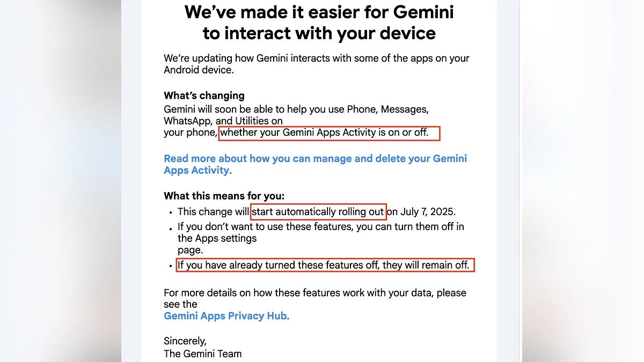
Task: Click the "What's changing" heading
Action: click(x=204, y=96)
